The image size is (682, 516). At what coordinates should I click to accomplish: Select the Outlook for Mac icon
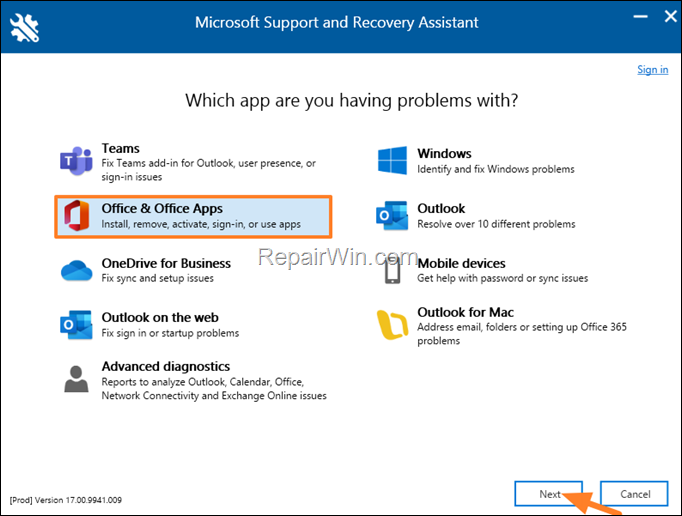(x=392, y=325)
